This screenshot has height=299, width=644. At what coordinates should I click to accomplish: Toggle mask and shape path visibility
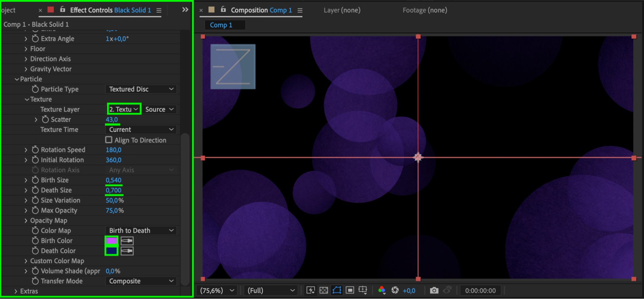(x=337, y=290)
